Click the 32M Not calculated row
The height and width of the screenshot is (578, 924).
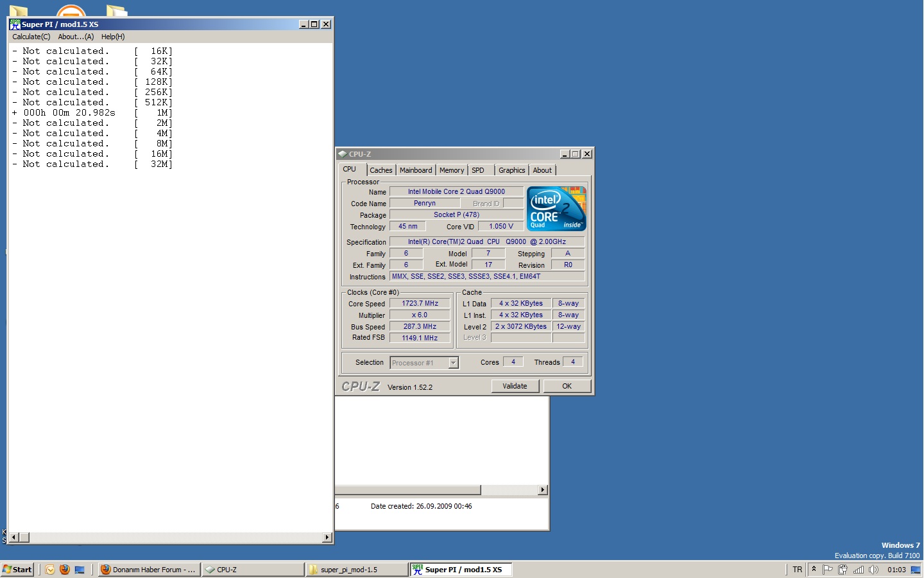point(92,164)
